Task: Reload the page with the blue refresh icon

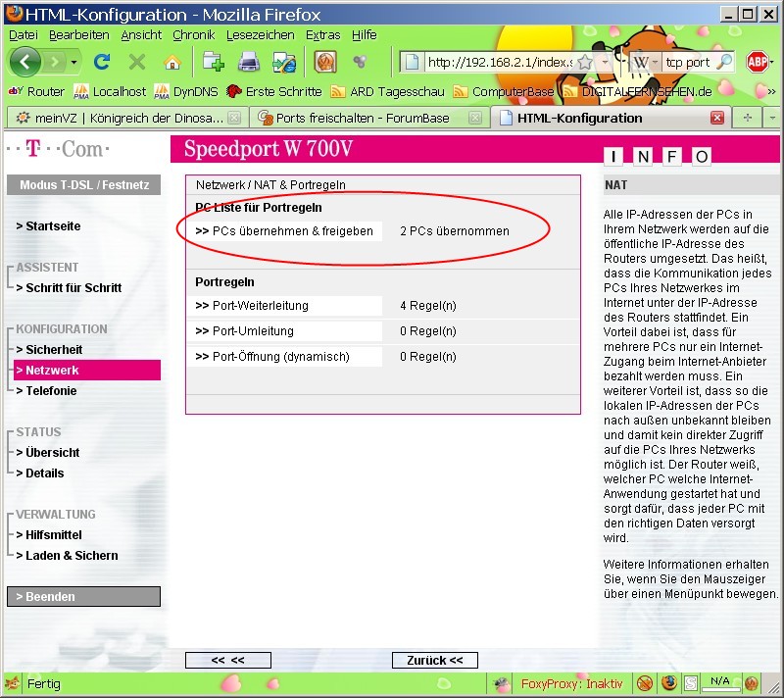Action: tap(102, 62)
